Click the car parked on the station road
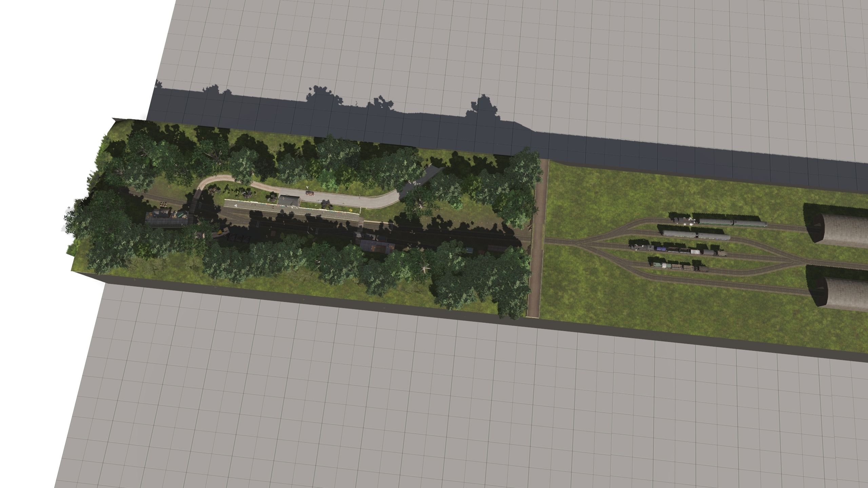This screenshot has width=868, height=488. 310,194
